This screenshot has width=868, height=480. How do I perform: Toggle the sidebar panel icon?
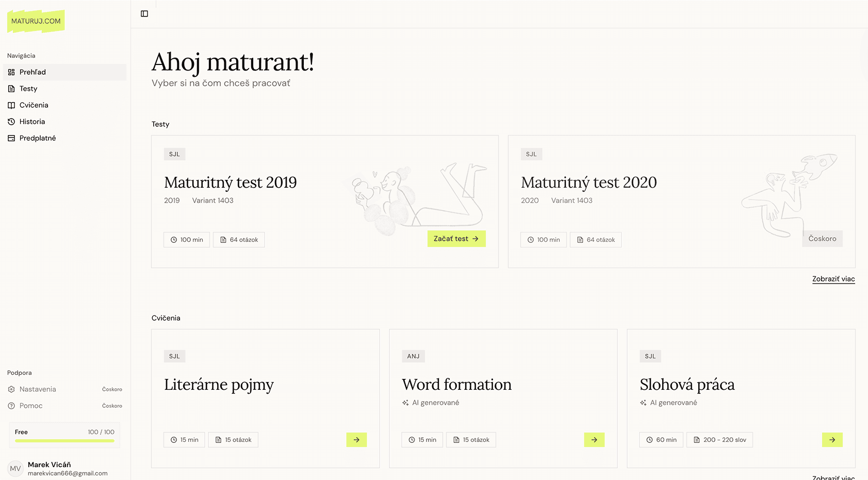144,14
